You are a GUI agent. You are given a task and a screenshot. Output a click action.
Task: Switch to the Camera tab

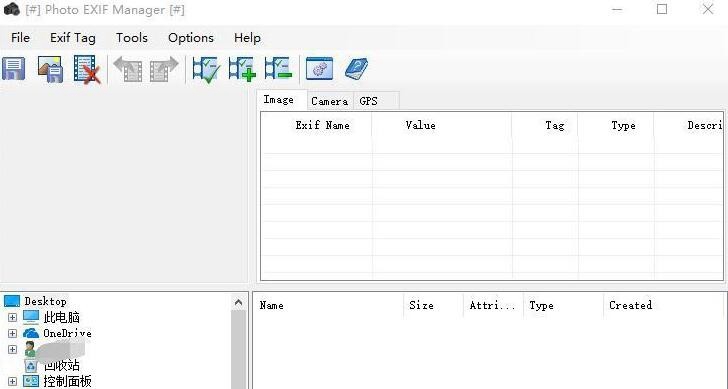point(330,101)
